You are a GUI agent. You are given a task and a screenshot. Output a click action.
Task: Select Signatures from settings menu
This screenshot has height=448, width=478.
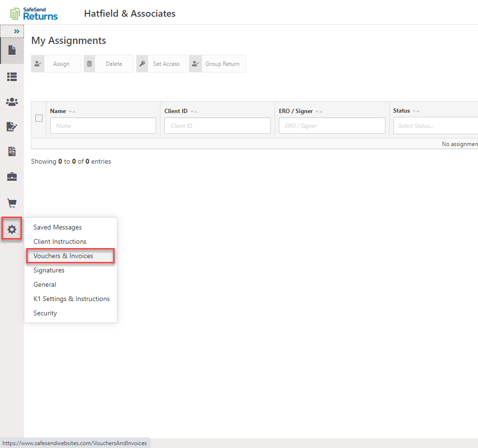49,270
